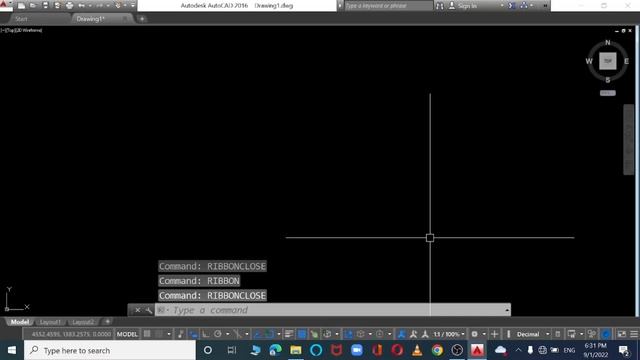
Task: Click the coordinates readout in status bar
Action: click(71, 334)
